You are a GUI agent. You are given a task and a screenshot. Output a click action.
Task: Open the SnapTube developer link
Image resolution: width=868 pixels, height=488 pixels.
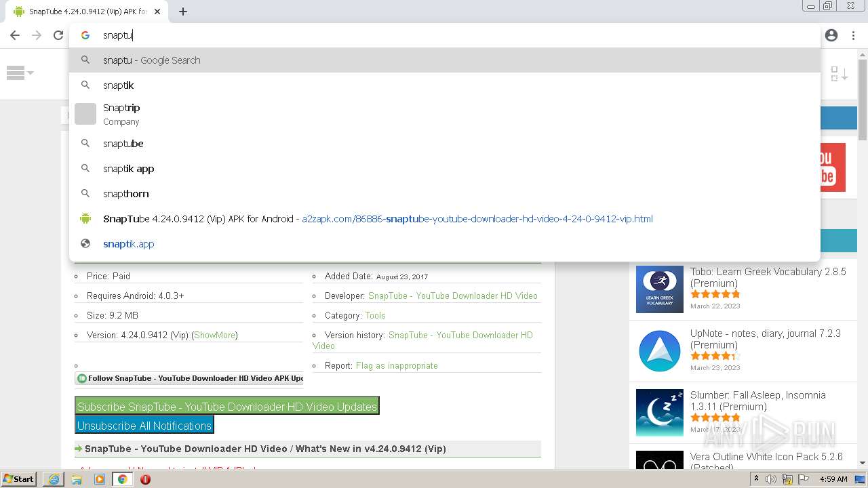453,296
